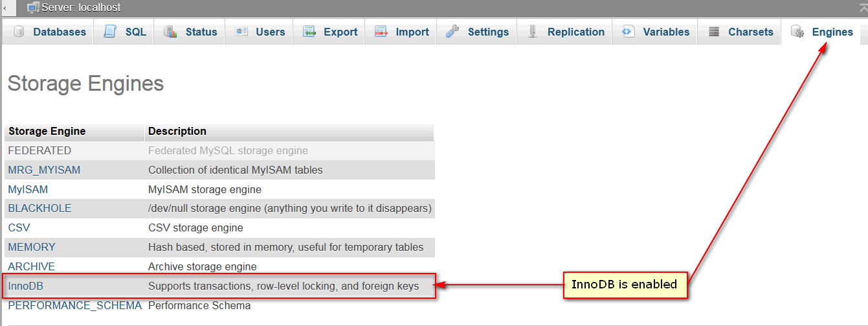
Task: Click the Databases tab icon
Action: [19, 32]
